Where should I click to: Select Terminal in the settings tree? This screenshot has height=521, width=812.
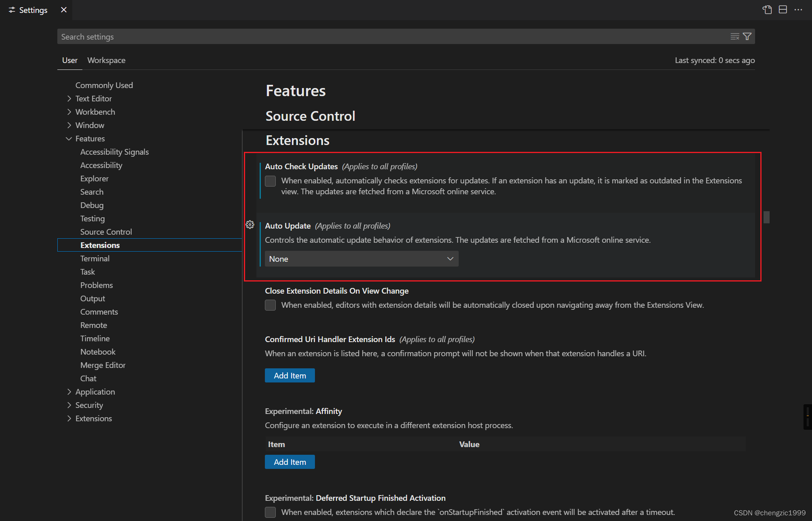point(95,258)
